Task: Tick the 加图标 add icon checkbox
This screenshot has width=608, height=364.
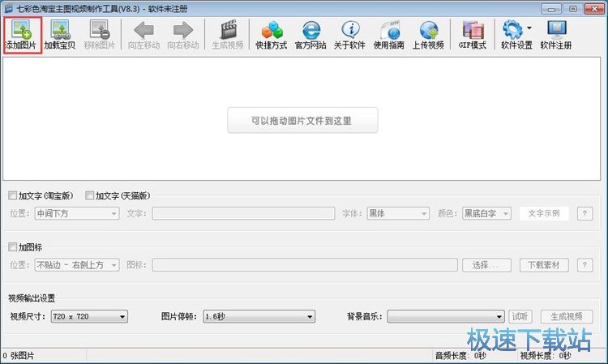Action: pyautogui.click(x=13, y=247)
